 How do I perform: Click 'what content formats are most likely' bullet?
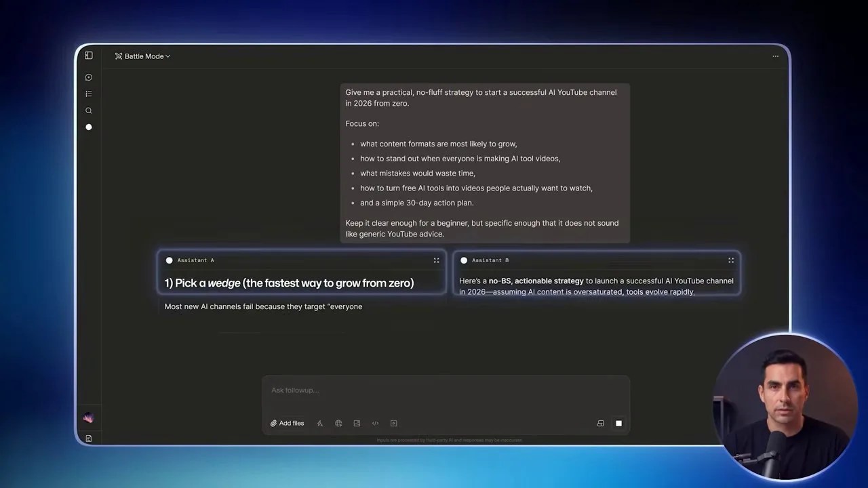pyautogui.click(x=438, y=144)
